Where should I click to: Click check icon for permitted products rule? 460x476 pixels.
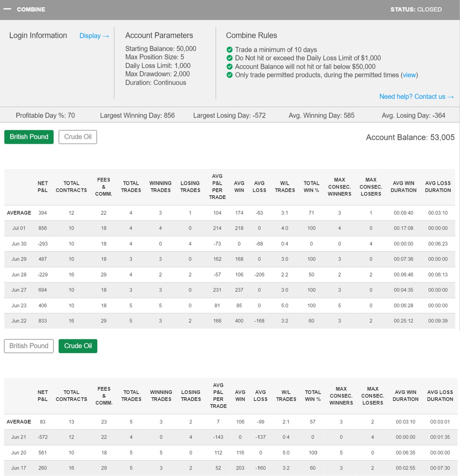[x=229, y=75]
